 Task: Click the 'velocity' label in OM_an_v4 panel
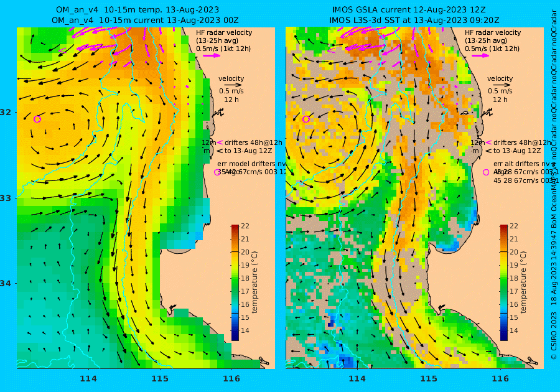click(231, 78)
